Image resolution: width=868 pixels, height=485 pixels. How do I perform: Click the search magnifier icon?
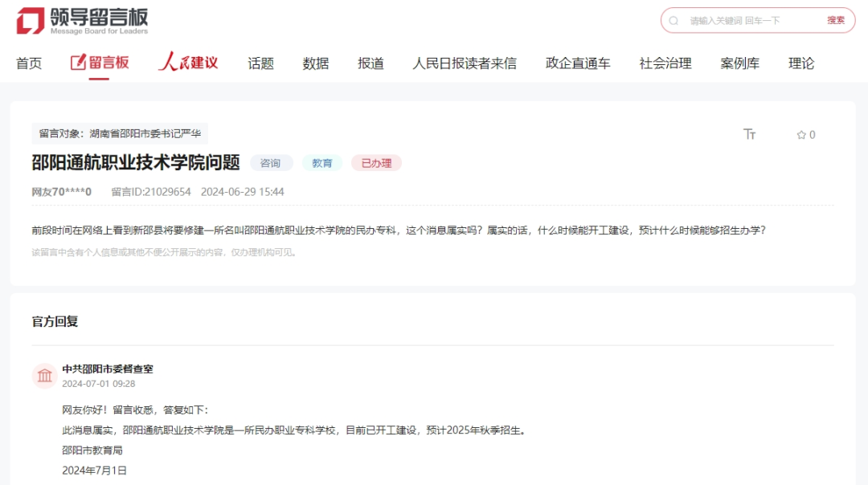click(x=674, y=20)
